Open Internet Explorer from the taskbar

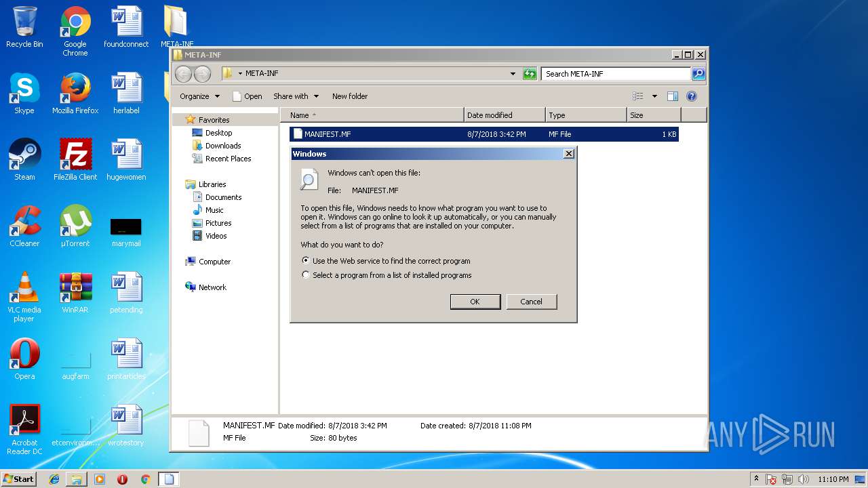54,479
